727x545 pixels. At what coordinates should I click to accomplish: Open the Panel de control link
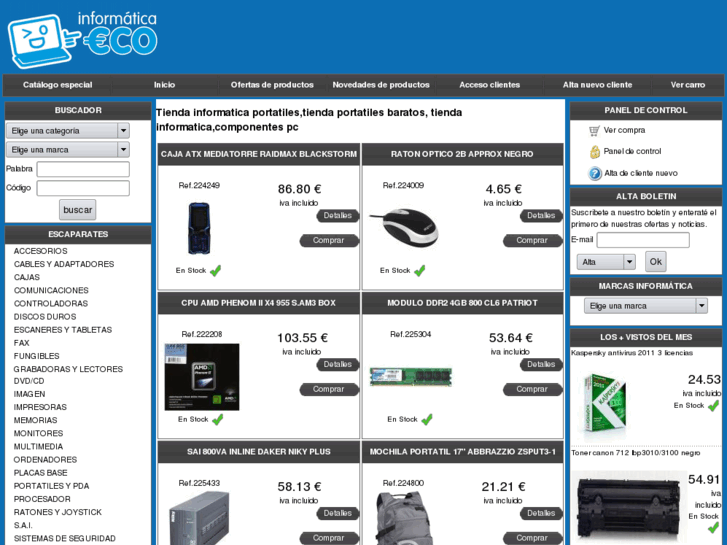point(632,151)
